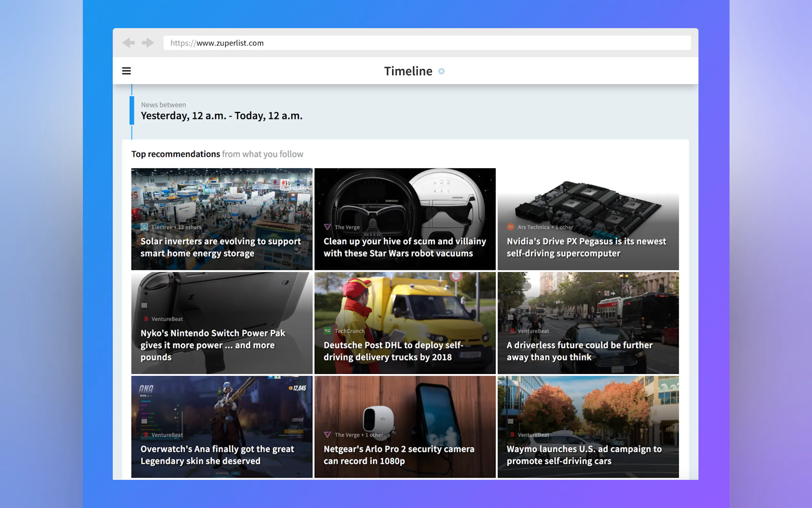This screenshot has width=812, height=508.
Task: Click VentureBeat icon on Waymo card
Action: click(512, 434)
